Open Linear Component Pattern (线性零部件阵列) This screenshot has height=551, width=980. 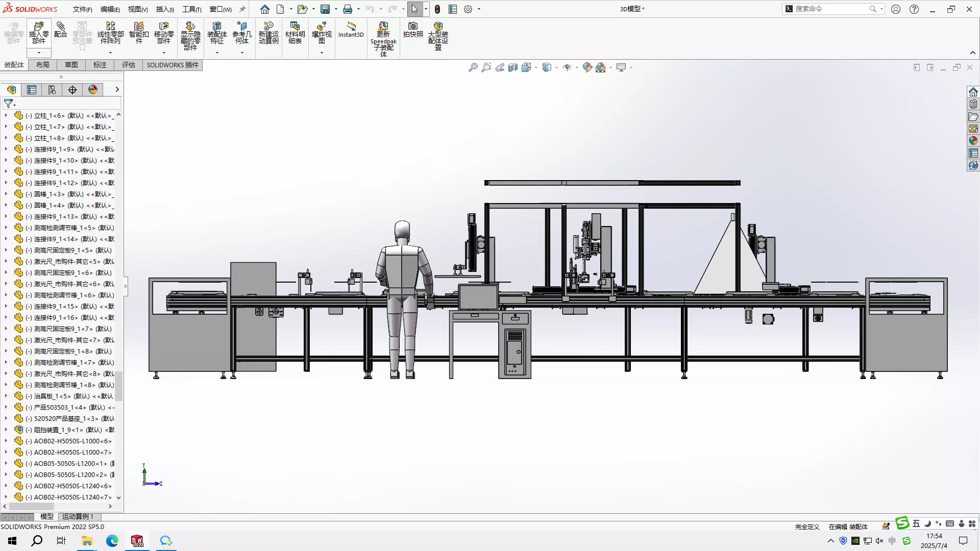(x=110, y=33)
